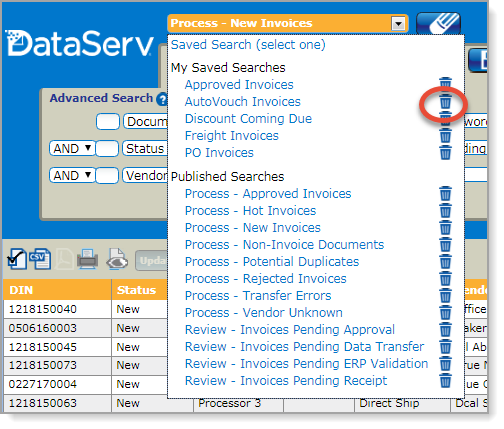Click the box left of the Document field
This screenshot has height=429, width=504.
108,122
